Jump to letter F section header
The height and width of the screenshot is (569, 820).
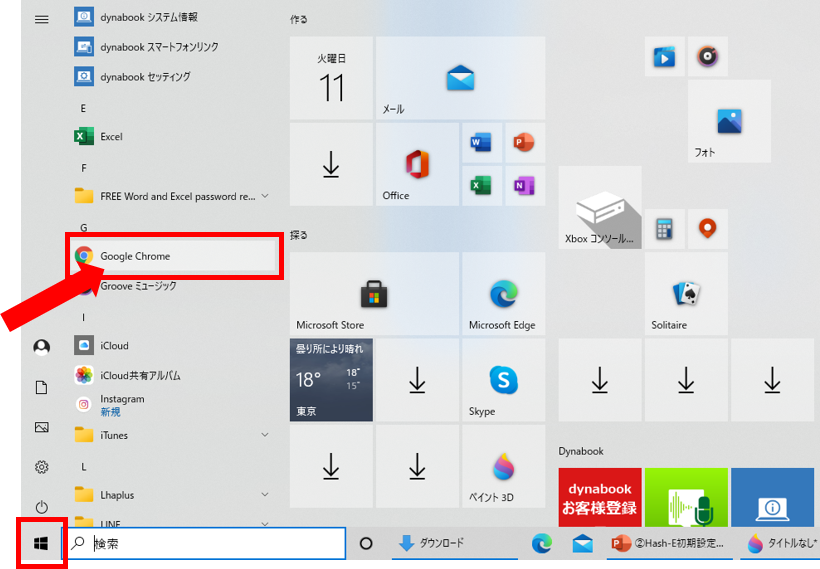(83, 168)
